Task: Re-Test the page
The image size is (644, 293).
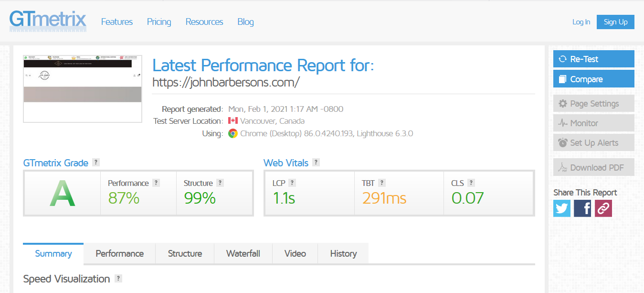Action: coord(594,59)
